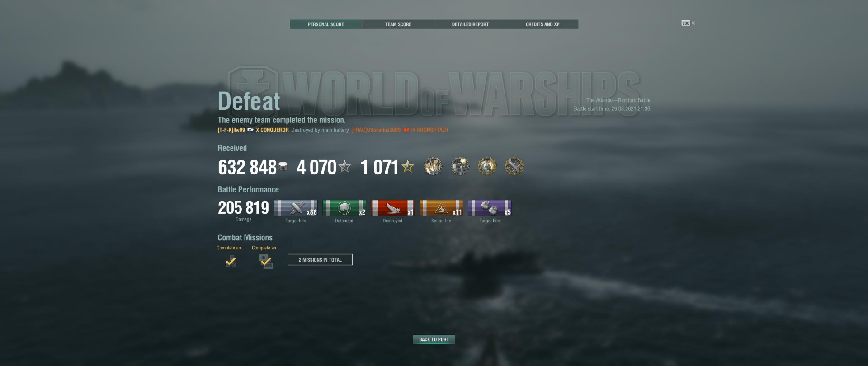Open the Credits and XP tab
This screenshot has width=868, height=366.
pyautogui.click(x=542, y=24)
